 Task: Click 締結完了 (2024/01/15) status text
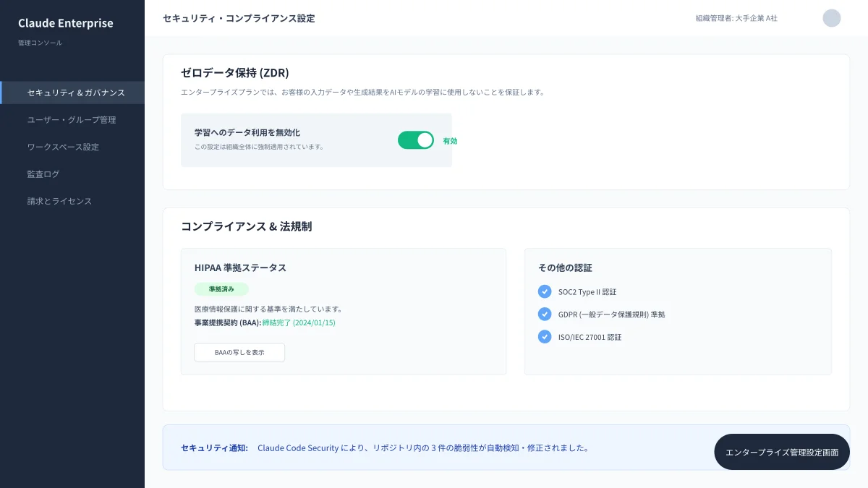[x=299, y=322]
